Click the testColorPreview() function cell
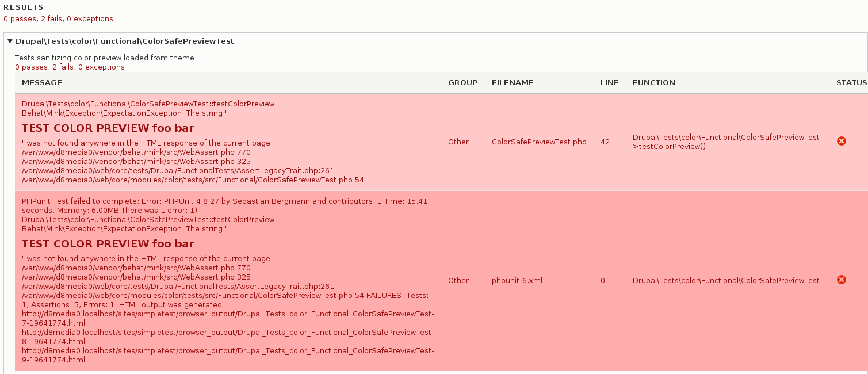The image size is (868, 374). click(x=727, y=142)
